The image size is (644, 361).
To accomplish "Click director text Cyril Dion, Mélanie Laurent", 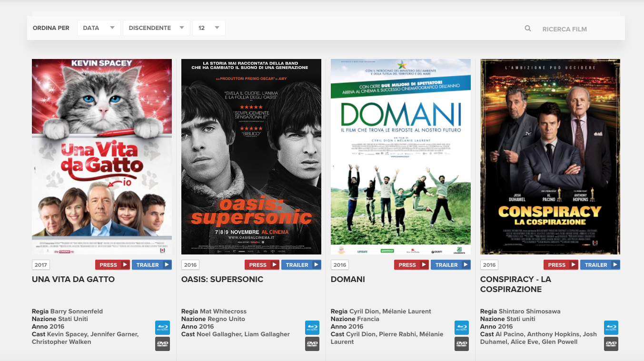I will 390,312.
